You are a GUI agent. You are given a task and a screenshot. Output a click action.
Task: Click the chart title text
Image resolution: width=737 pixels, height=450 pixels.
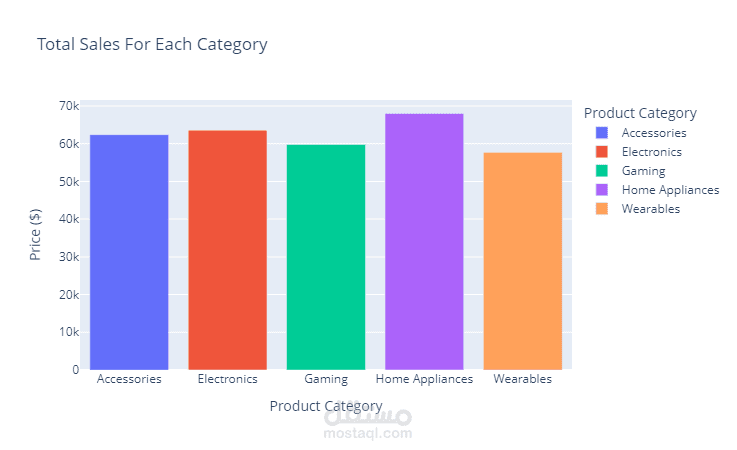(x=152, y=45)
